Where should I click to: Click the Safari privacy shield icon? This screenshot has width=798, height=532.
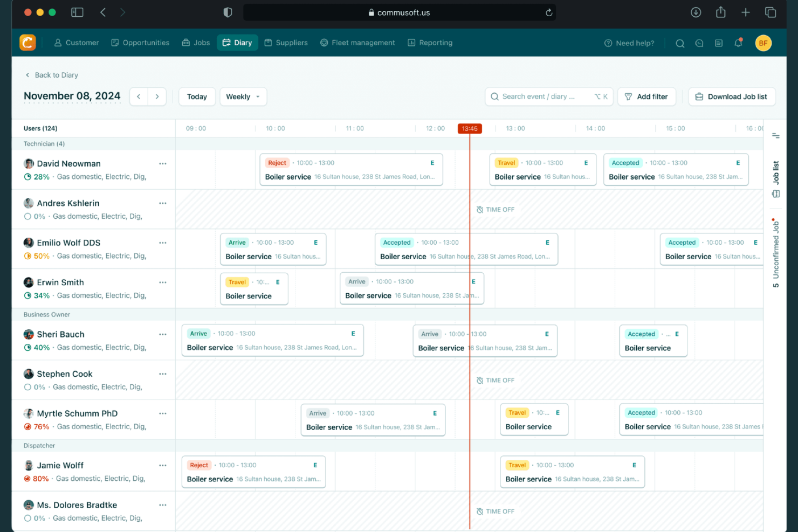228,12
